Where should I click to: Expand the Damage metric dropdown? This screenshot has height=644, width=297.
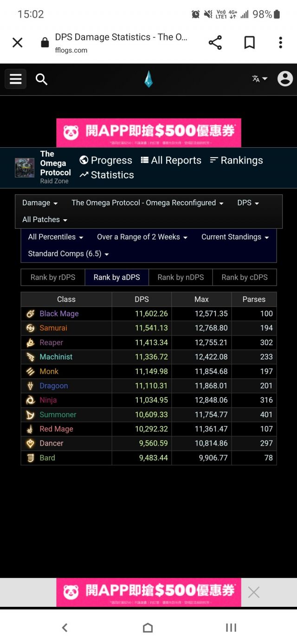pos(40,203)
